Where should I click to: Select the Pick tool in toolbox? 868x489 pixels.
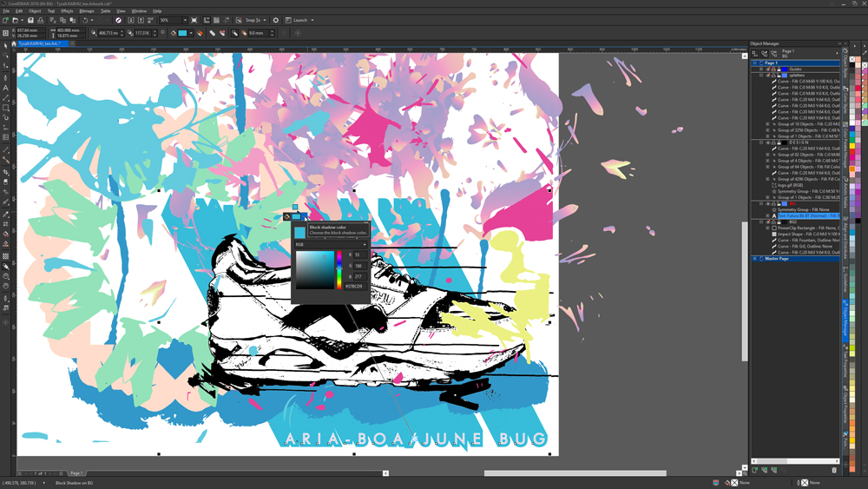pos(5,45)
